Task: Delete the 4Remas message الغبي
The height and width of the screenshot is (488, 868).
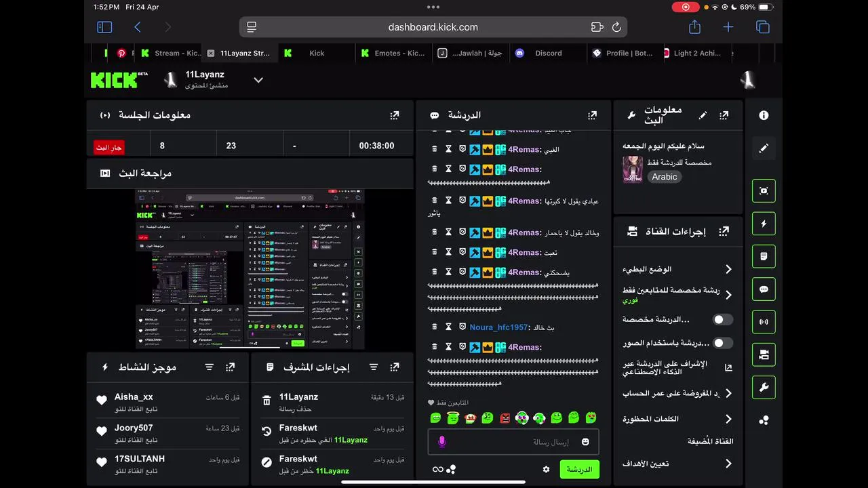Action: pyautogui.click(x=435, y=149)
